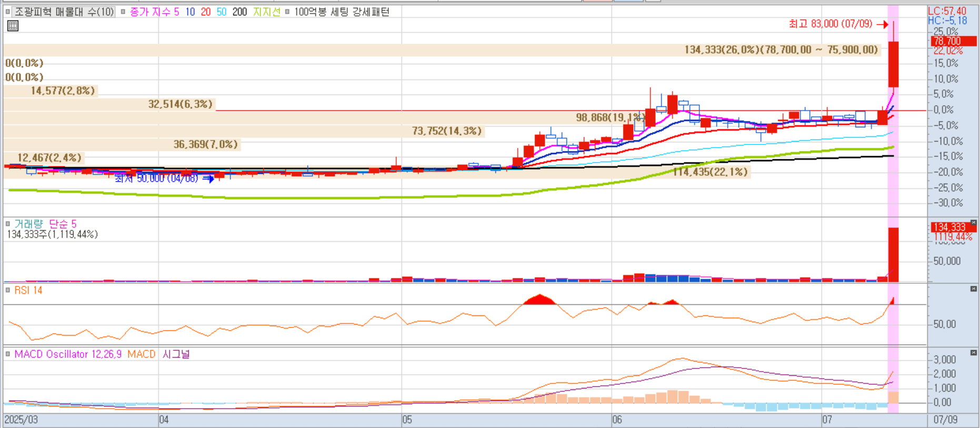Select the 단순 5 volume average label
Viewport: 980px width, 428px height.
pos(63,223)
